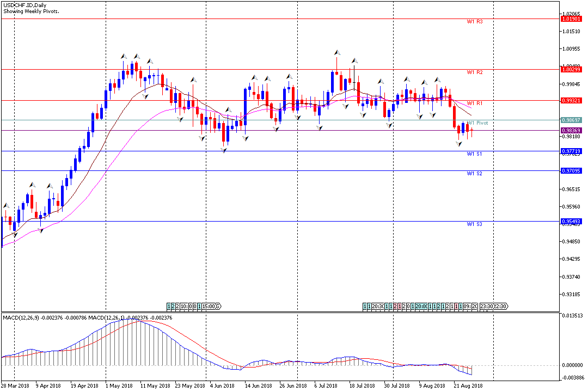Click the USDCHF.ID,Daily chart title

23,4
